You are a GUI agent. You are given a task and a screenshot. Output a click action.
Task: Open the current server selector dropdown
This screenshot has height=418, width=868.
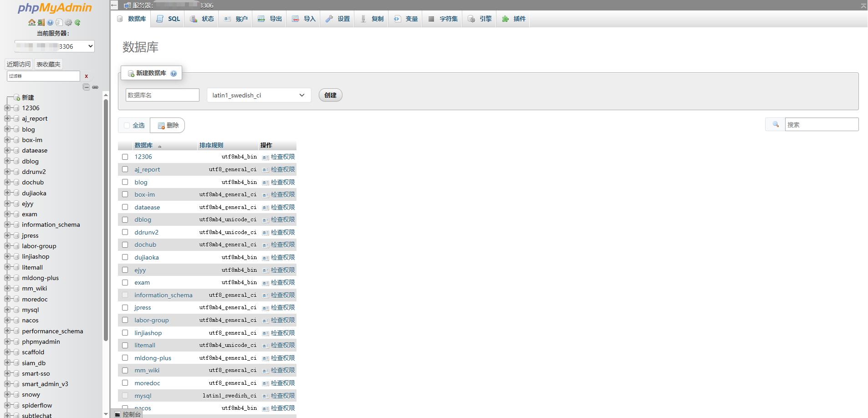[x=55, y=46]
